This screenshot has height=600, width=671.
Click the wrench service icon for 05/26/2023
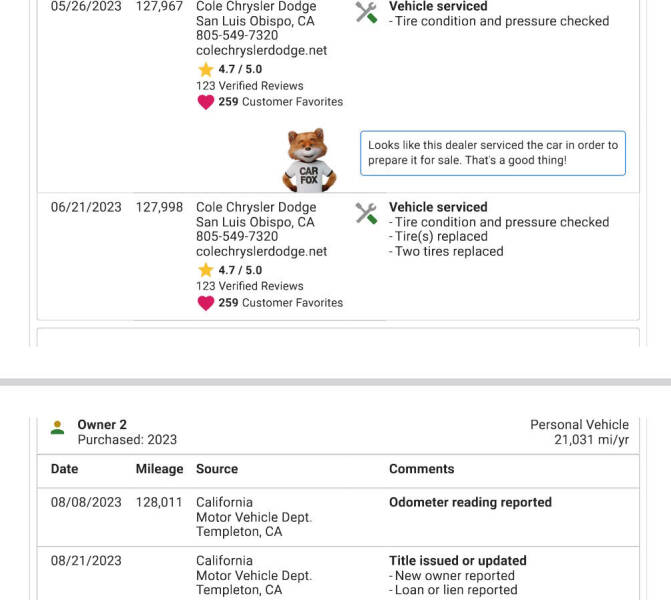[367, 12]
